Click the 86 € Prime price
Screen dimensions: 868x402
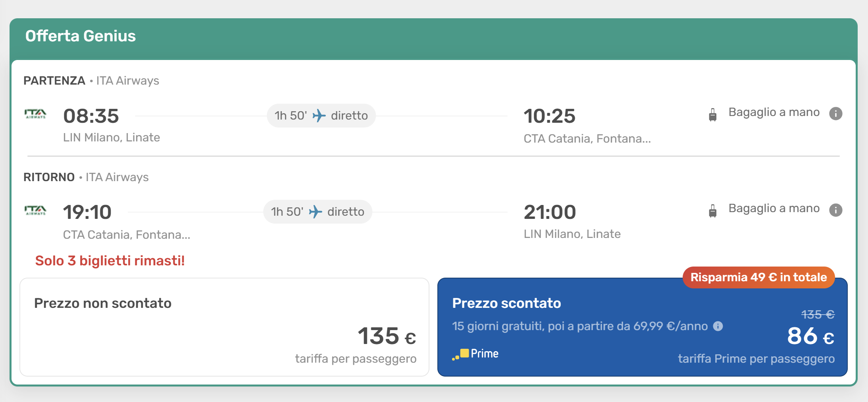tap(810, 336)
